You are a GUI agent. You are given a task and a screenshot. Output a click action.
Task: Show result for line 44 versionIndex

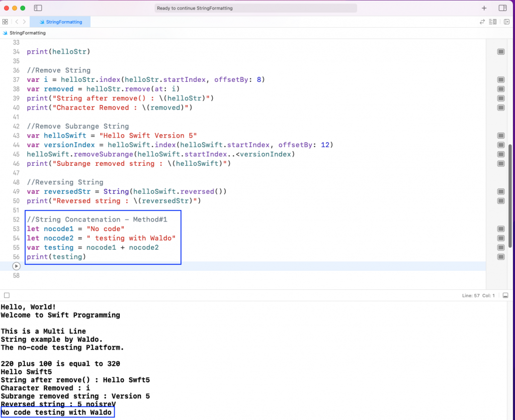(501, 145)
